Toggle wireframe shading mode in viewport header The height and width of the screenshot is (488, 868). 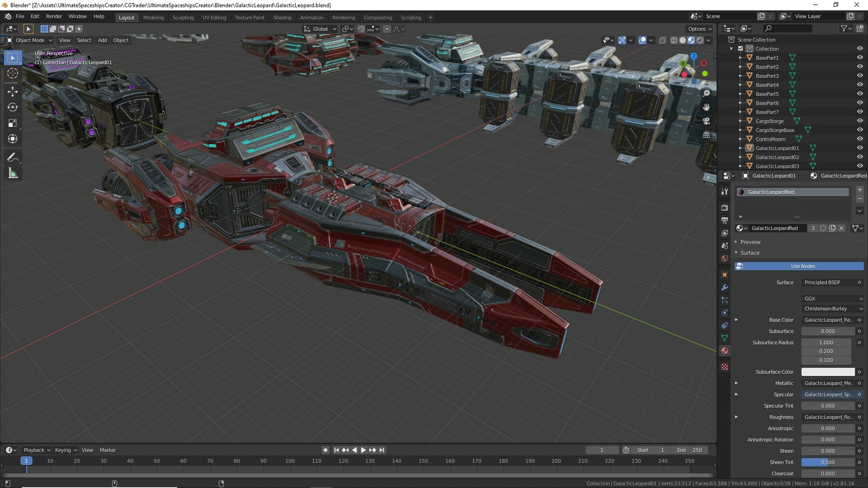(x=674, y=40)
